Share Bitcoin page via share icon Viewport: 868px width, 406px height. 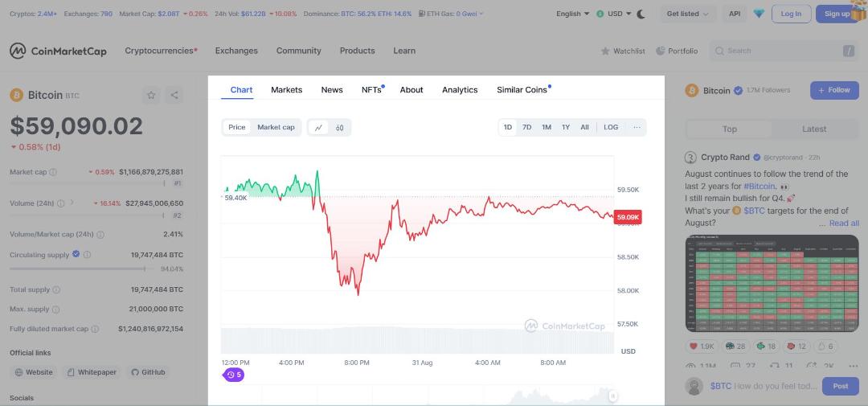pos(174,95)
